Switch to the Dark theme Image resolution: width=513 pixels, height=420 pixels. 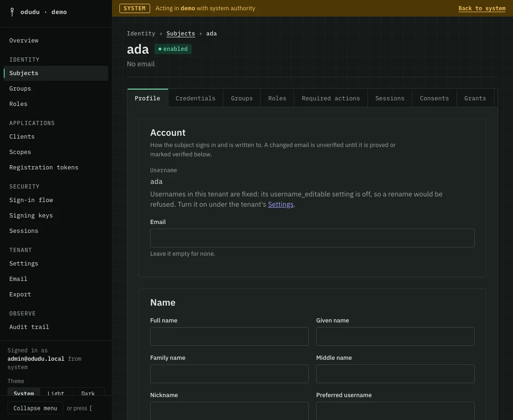click(x=88, y=392)
